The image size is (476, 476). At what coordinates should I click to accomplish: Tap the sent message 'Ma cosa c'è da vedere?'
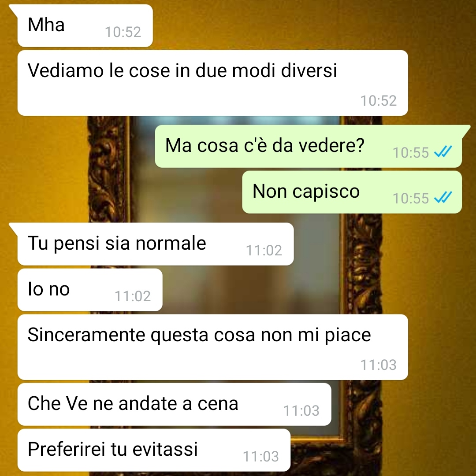[309, 146]
